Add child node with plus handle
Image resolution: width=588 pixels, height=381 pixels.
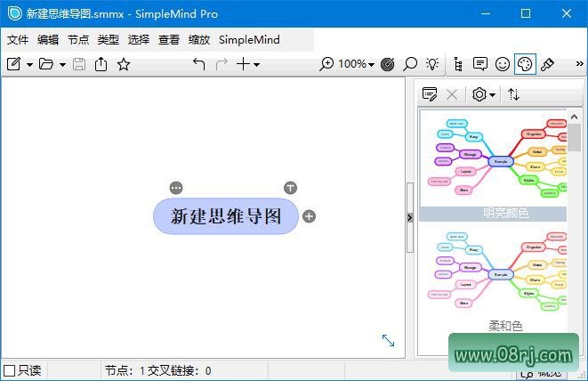[309, 216]
